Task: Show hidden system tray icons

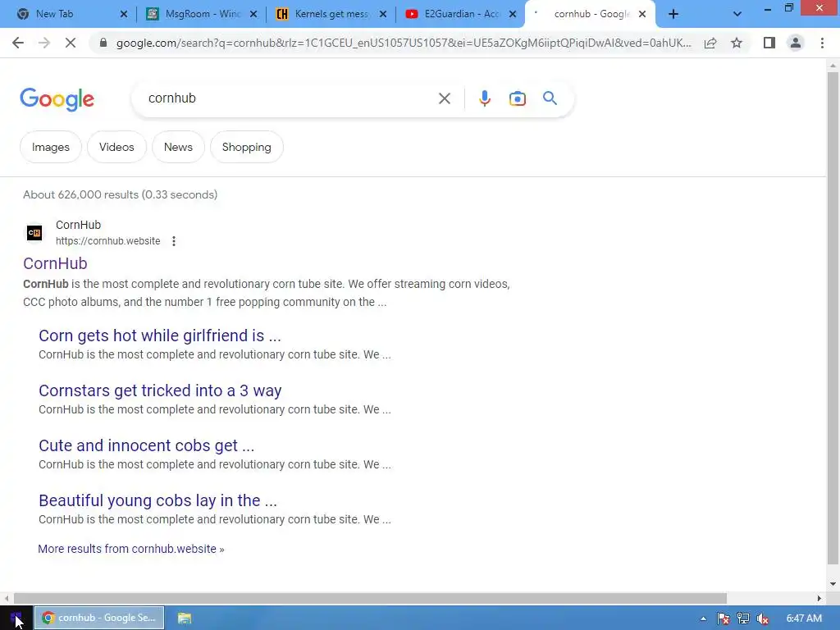Action: coord(703,619)
